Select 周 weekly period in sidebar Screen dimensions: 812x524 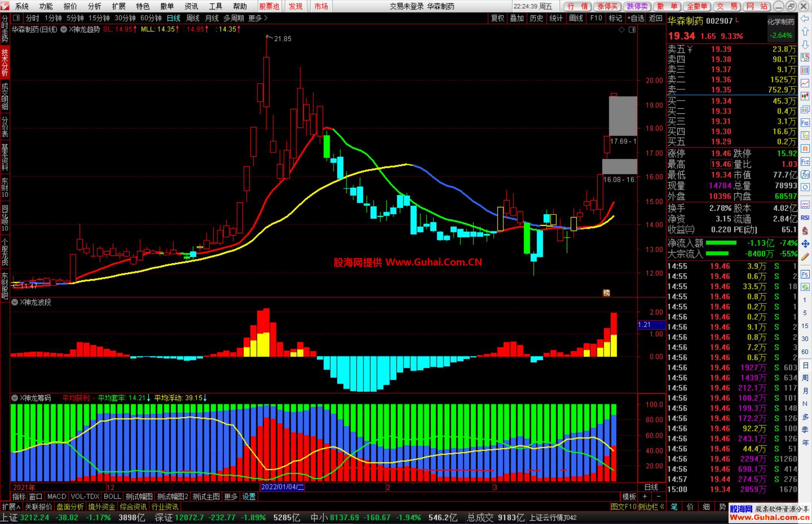[x=805, y=378]
